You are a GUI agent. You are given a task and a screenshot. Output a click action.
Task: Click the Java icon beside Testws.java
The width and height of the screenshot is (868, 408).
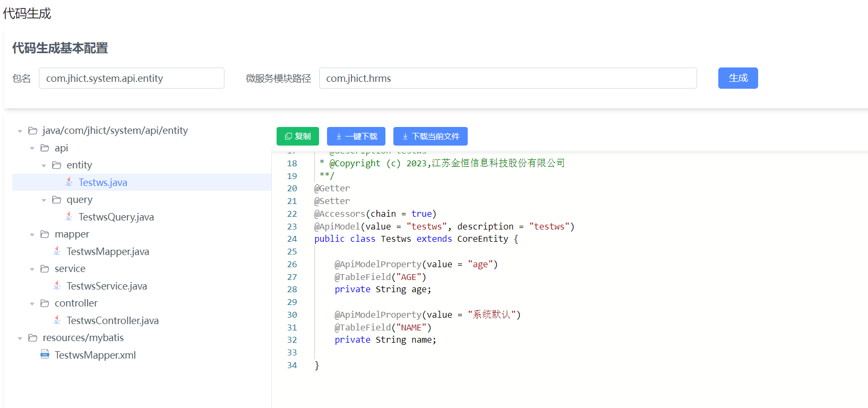(x=69, y=182)
